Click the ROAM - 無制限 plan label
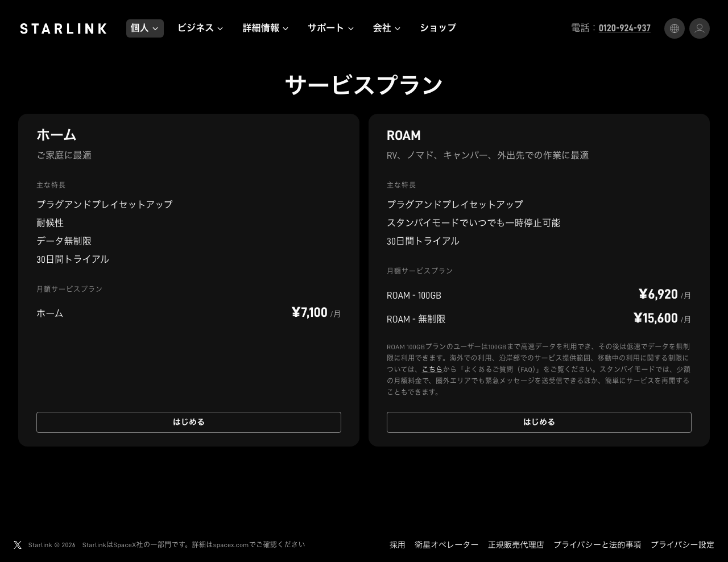 pyautogui.click(x=416, y=319)
